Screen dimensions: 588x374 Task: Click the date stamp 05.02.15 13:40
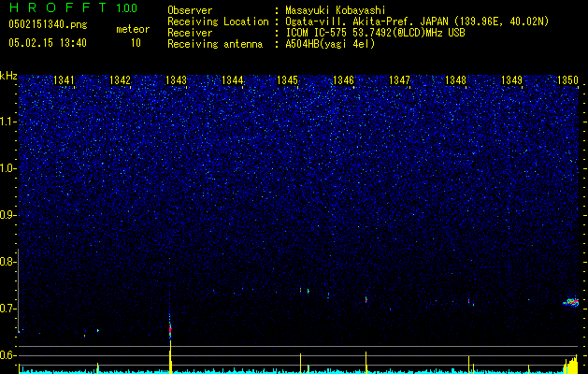click(48, 43)
